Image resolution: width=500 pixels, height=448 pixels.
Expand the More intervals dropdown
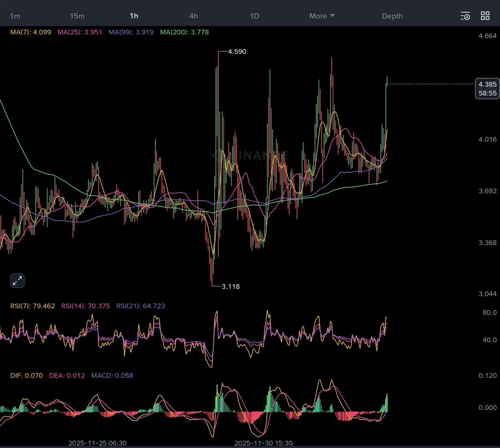click(x=322, y=16)
